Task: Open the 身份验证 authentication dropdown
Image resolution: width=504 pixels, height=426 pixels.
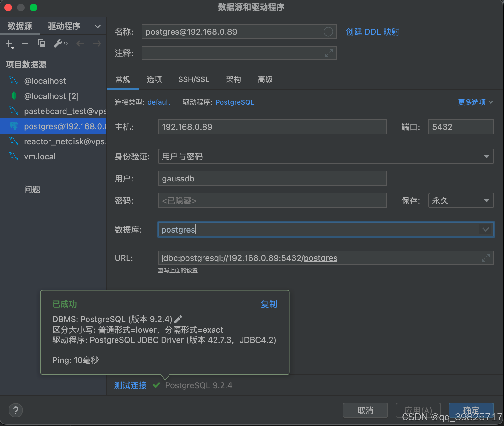Action: coord(487,156)
